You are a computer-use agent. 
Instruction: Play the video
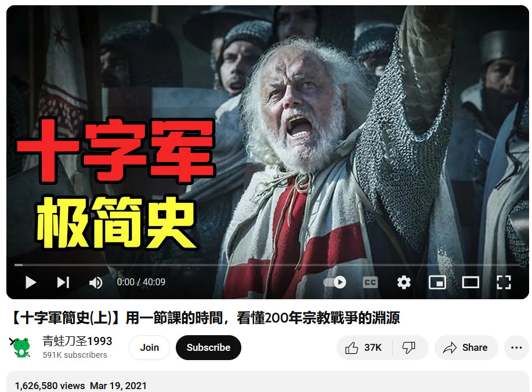click(31, 282)
